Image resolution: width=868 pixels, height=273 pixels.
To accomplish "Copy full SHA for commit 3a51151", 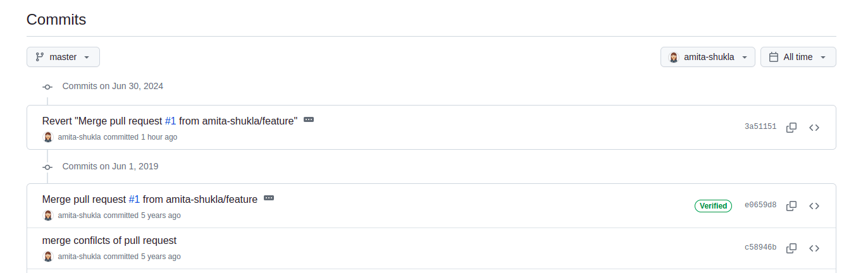I will (x=791, y=127).
